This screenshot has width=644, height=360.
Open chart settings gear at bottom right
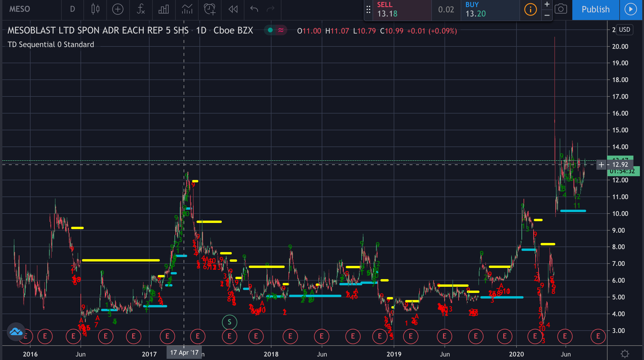[x=625, y=353]
